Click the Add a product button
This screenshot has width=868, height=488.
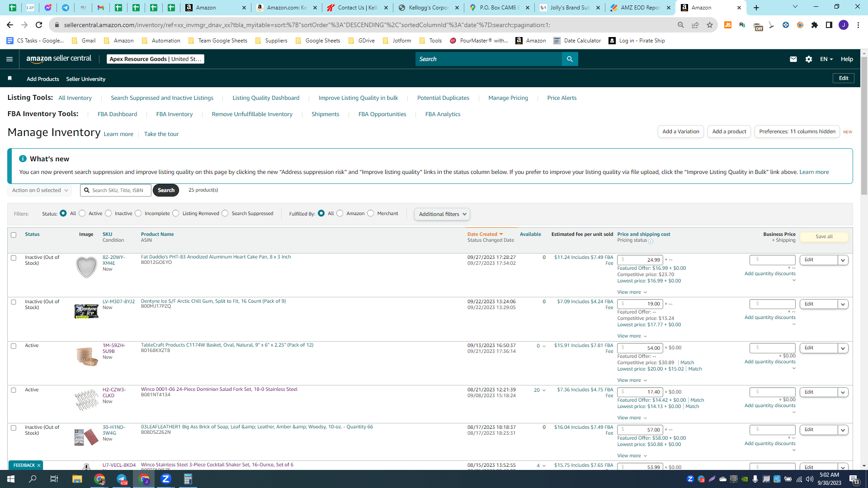coord(729,131)
